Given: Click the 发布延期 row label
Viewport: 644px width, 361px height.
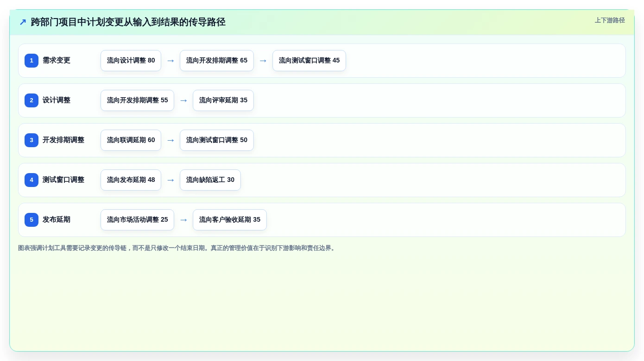Looking at the screenshot, I should pyautogui.click(x=57, y=220).
